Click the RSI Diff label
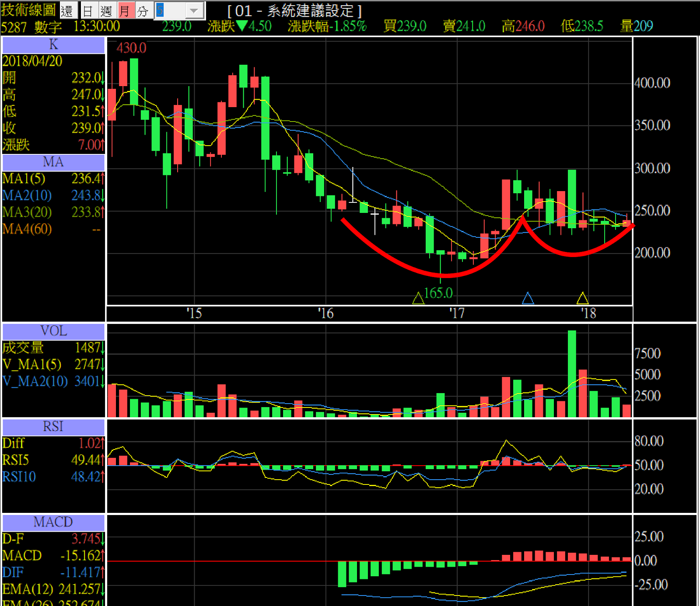The width and height of the screenshot is (700, 606). tap(14, 443)
